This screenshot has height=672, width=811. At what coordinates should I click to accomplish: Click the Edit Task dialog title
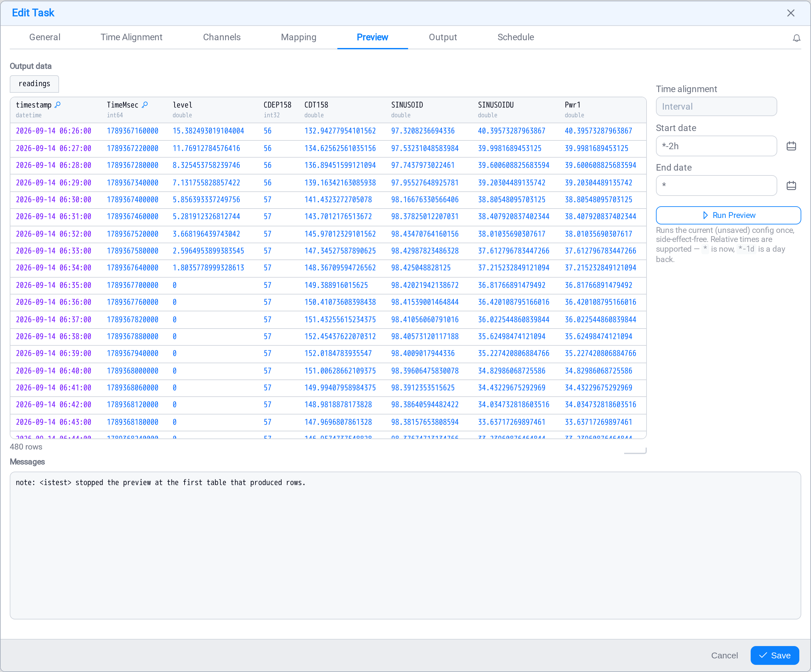coord(33,13)
